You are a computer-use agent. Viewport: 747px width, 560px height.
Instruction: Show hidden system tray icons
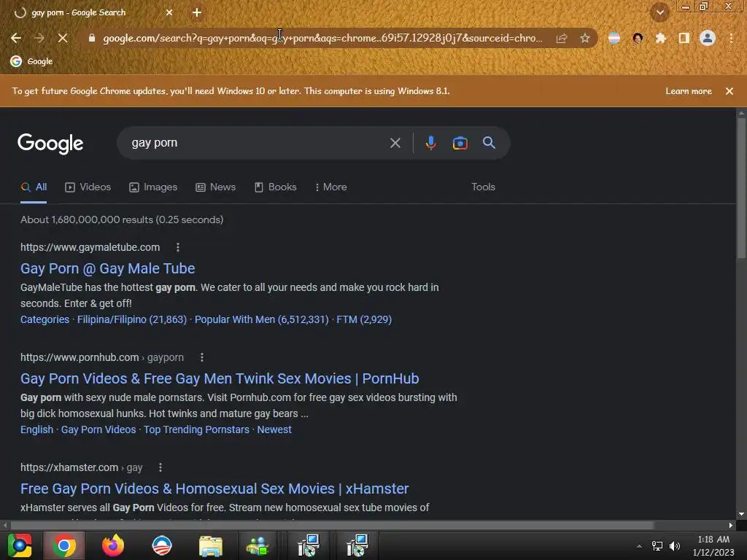639,546
